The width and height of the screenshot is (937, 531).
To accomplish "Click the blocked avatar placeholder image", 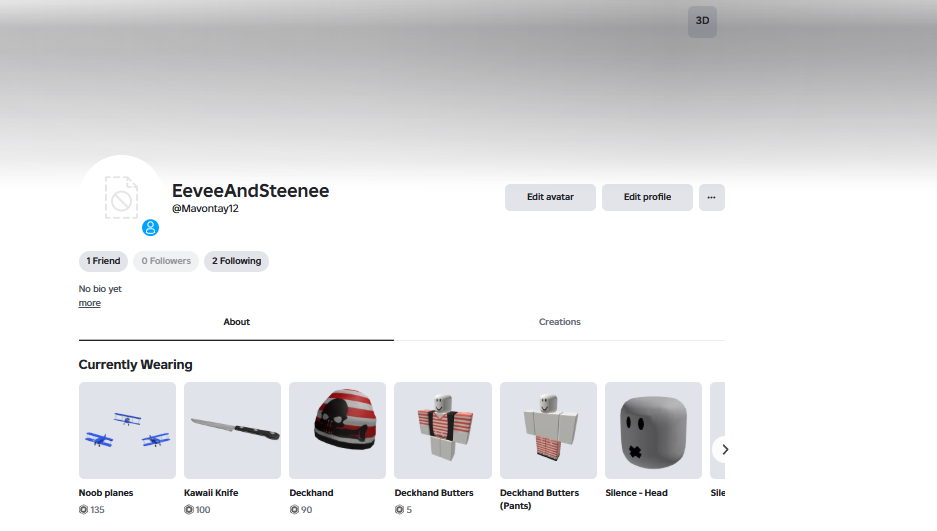I will click(x=121, y=198).
